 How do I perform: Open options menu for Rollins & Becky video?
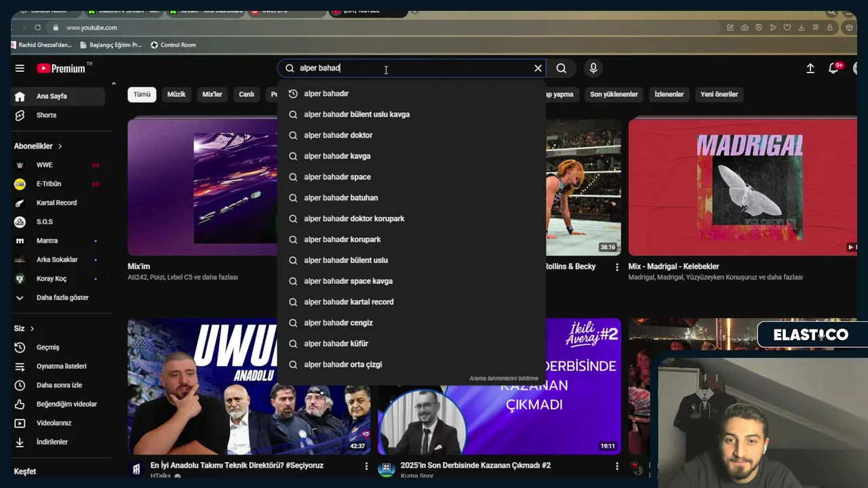click(616, 267)
